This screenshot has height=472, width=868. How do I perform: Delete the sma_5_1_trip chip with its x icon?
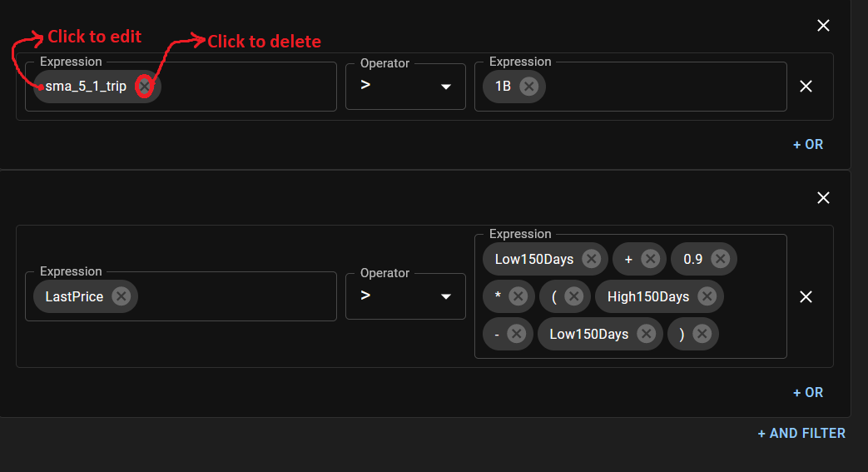[x=145, y=87]
